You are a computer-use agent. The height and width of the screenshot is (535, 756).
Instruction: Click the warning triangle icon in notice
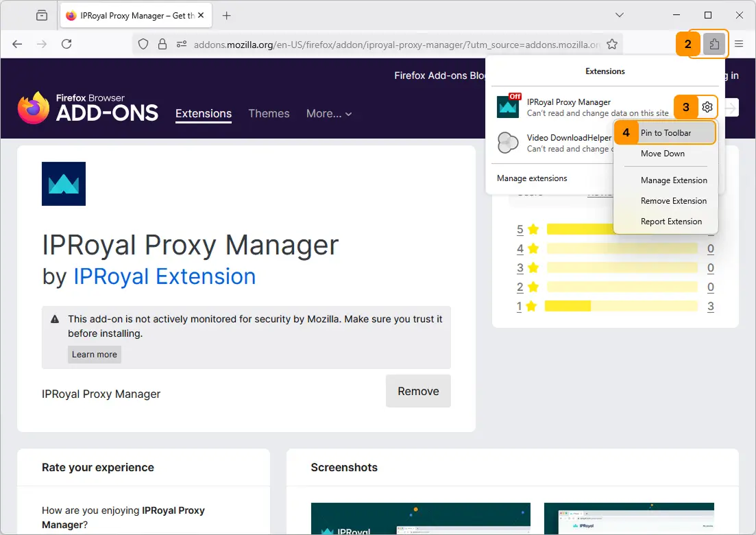(x=55, y=319)
